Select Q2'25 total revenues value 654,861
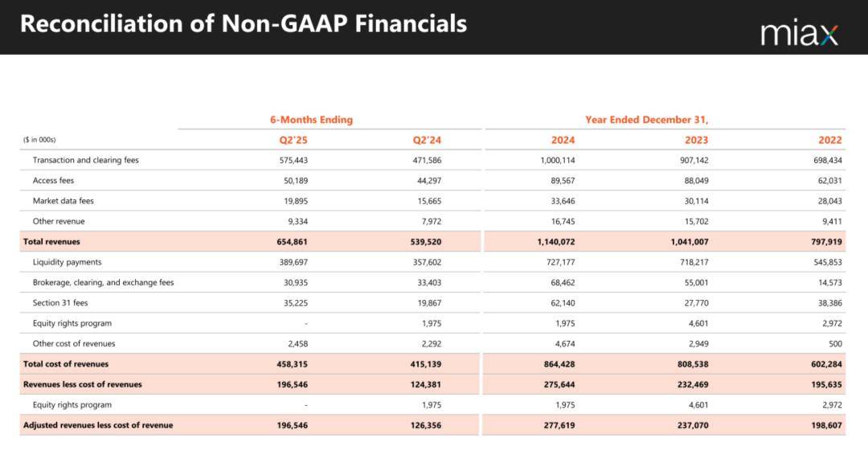Screen dimensions: 868x463 click(293, 242)
